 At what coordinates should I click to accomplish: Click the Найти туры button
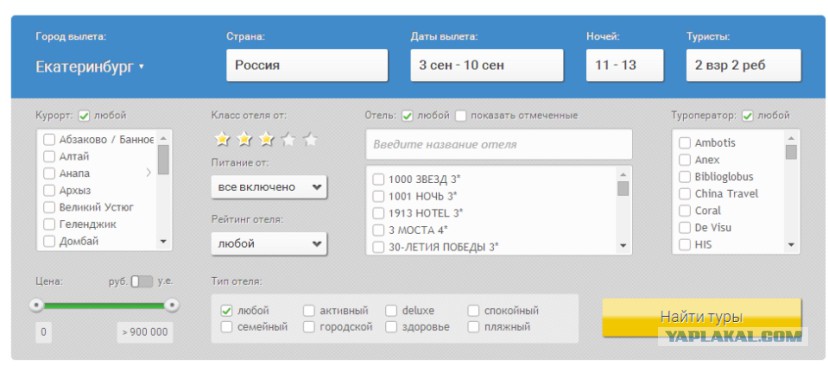tap(702, 317)
